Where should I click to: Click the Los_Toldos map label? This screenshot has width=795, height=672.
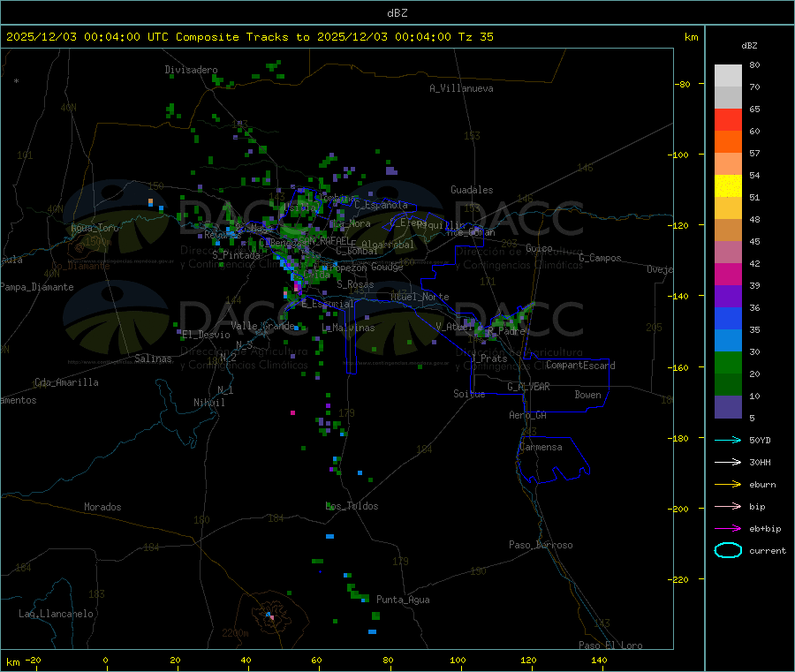pyautogui.click(x=352, y=506)
